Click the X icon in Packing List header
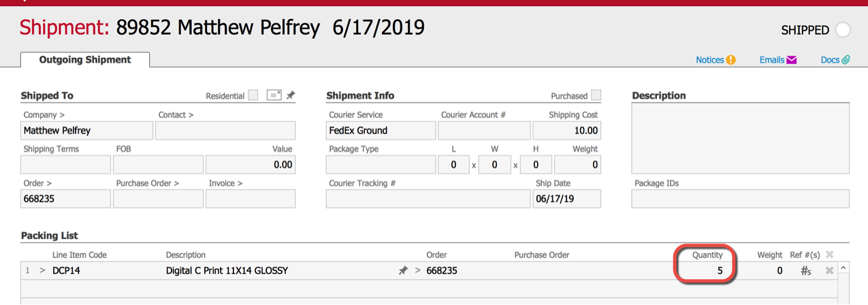The image size is (868, 305). click(829, 255)
